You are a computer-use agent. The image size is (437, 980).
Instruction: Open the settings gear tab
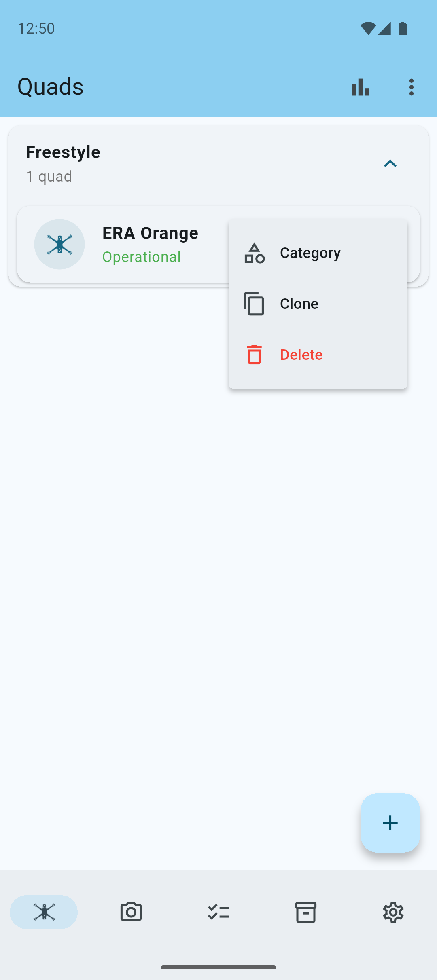click(393, 912)
